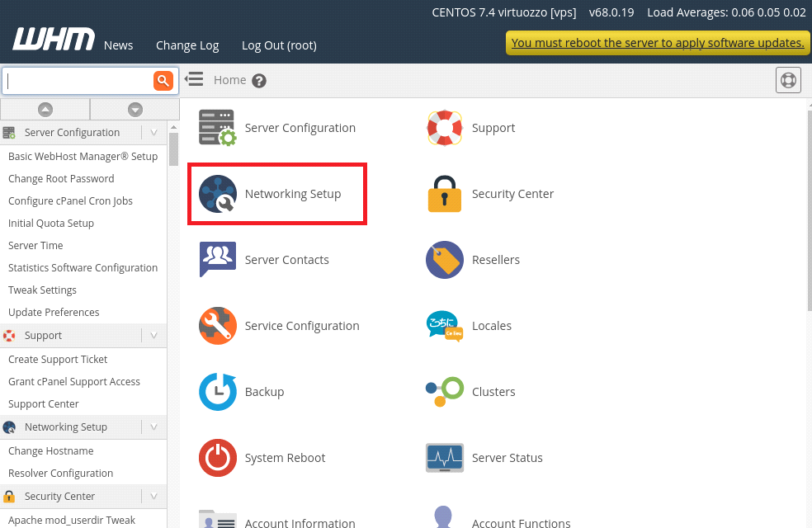Viewport: 812px width, 528px height.
Task: Open the News menu item
Action: pyautogui.click(x=118, y=45)
